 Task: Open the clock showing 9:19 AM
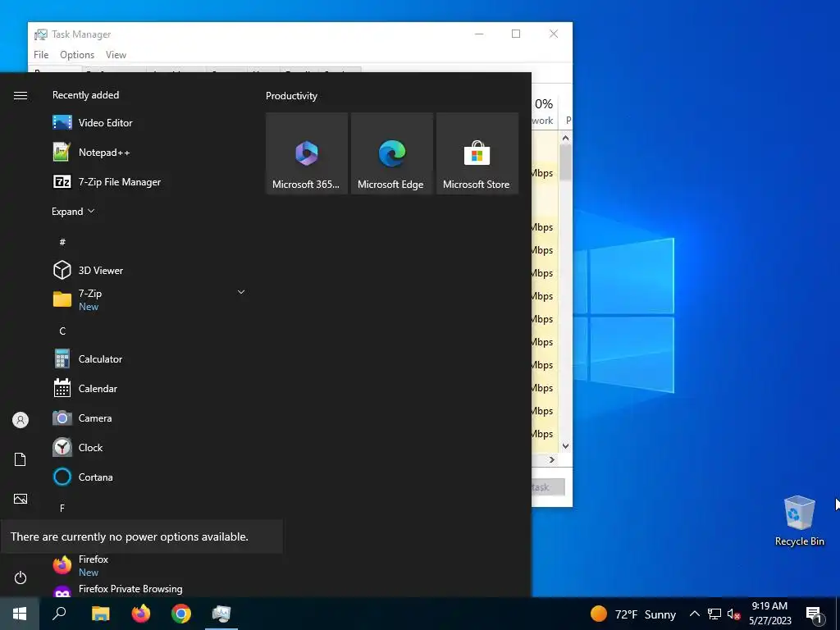click(x=769, y=614)
